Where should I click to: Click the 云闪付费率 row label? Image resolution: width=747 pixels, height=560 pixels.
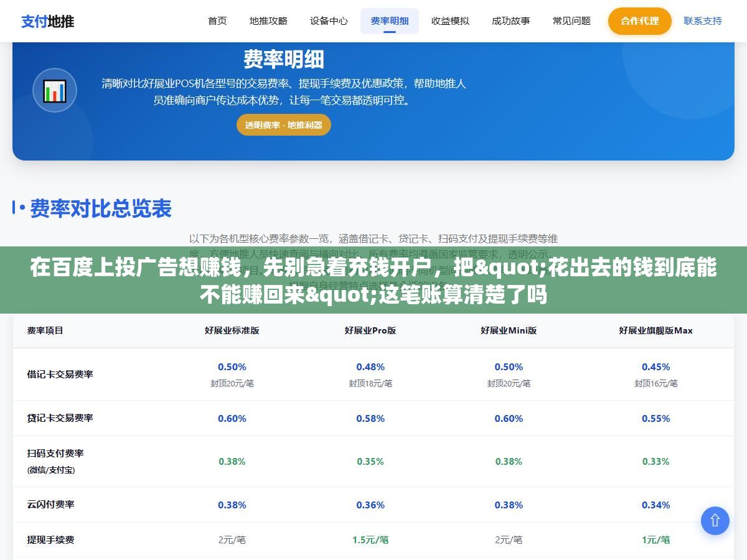(x=50, y=505)
